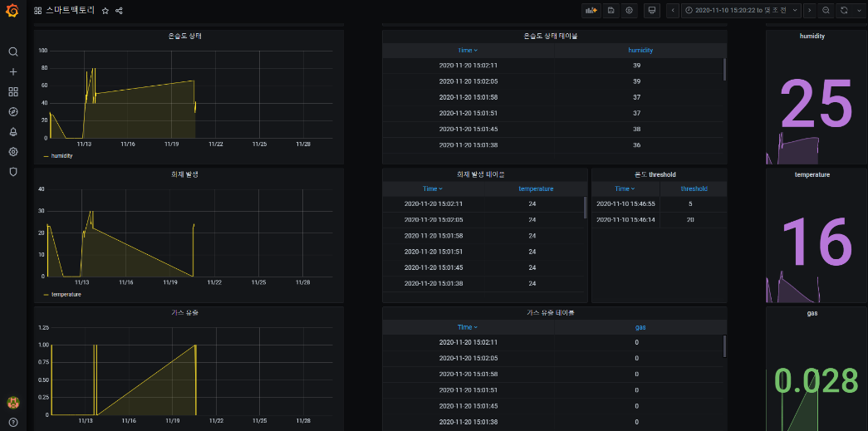Viewport: 868px width, 431px height.
Task: Open the time range picker
Action: point(741,11)
